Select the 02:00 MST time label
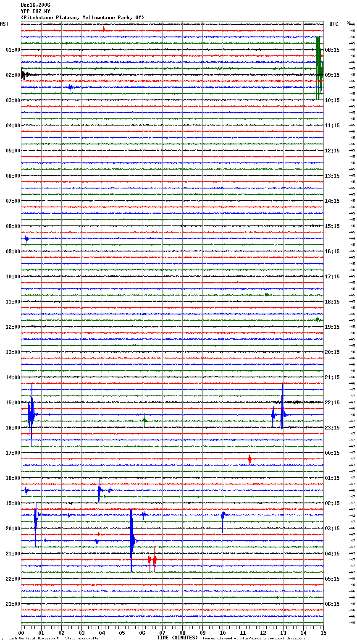Image resolution: width=357 pixels, height=644 pixels. pyautogui.click(x=13, y=75)
